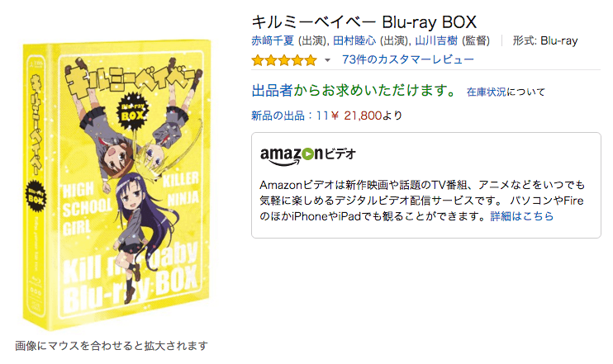Click the ¥21,800 price text
The width and height of the screenshot is (613, 364).
click(x=356, y=116)
